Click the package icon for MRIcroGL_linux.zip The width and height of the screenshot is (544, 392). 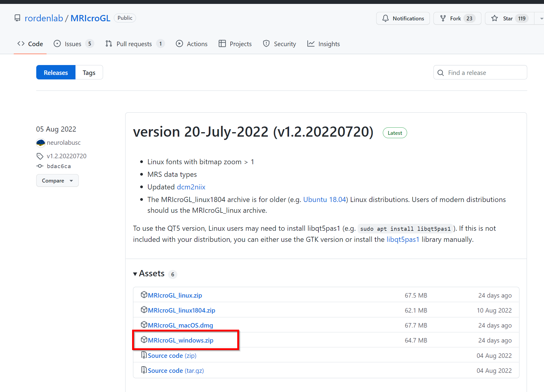point(144,295)
